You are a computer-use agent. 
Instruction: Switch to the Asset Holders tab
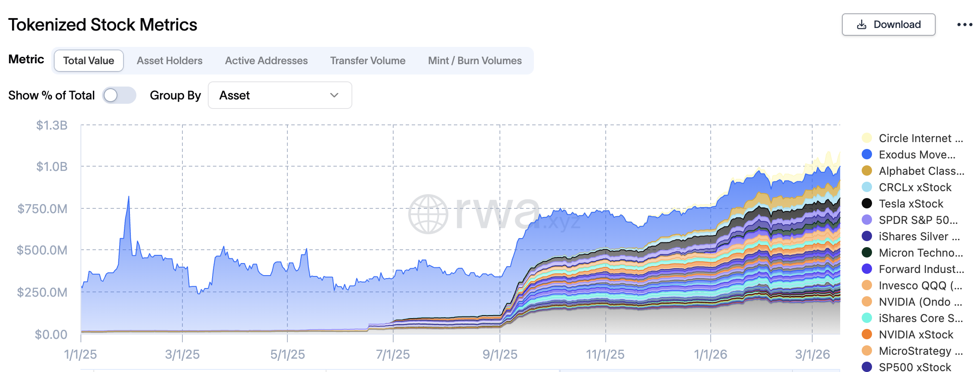click(x=169, y=61)
